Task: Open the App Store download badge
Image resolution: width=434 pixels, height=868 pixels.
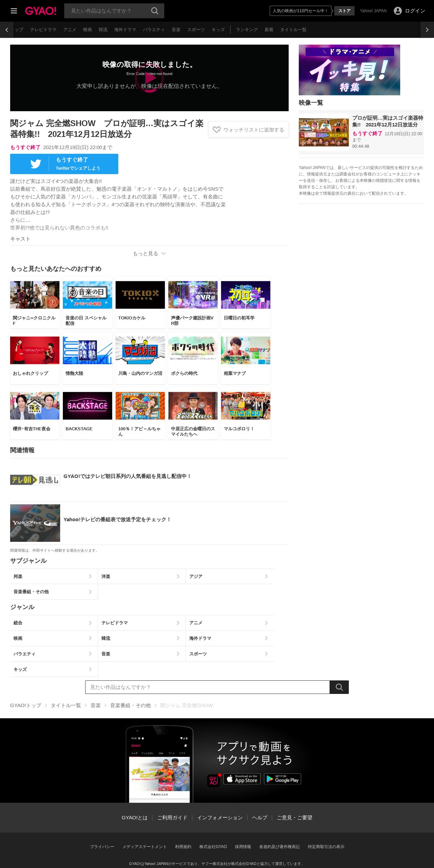Action: (242, 779)
